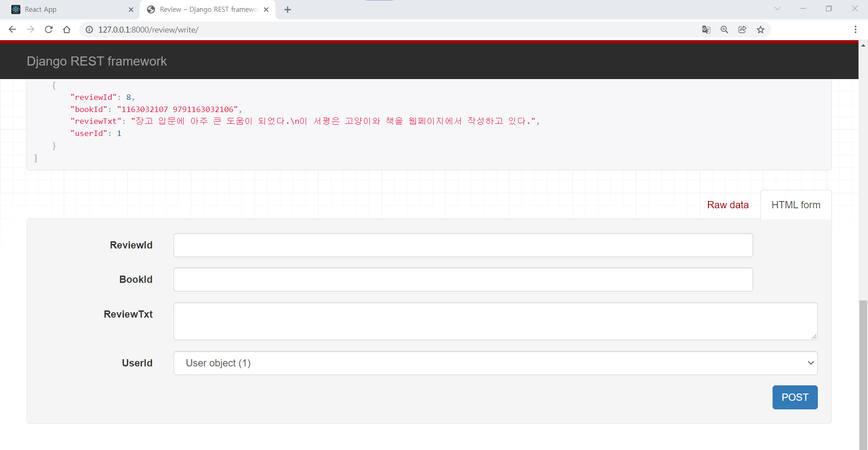Click the ReviewTxt field label
Viewport: 868px width, 450px height.
128,314
